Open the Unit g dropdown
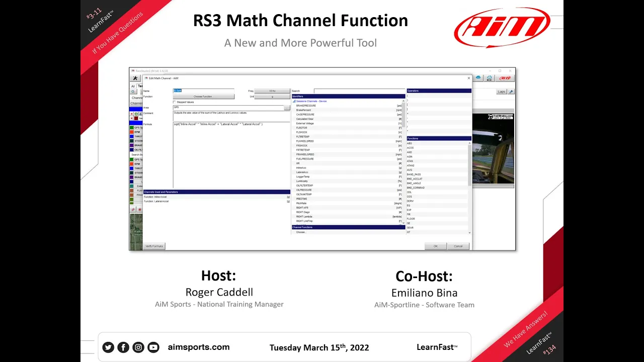Screen dimensions: 644x362 tap(272, 97)
